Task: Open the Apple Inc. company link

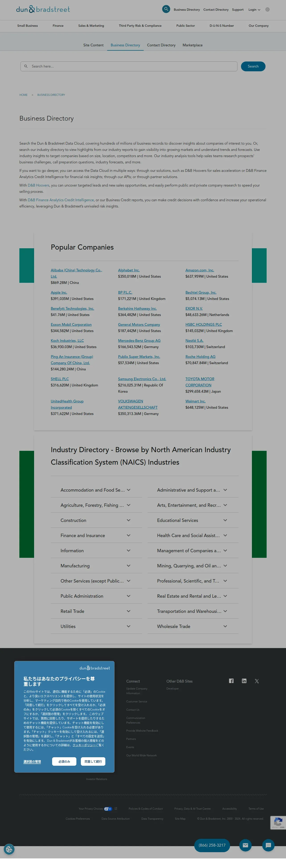Action: pyautogui.click(x=59, y=292)
